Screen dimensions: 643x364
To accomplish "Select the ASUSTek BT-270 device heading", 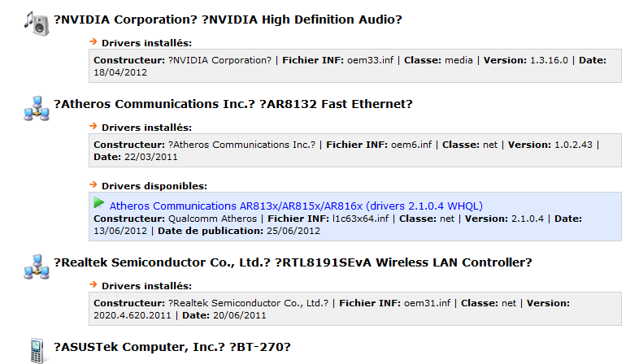I will pos(172,347).
